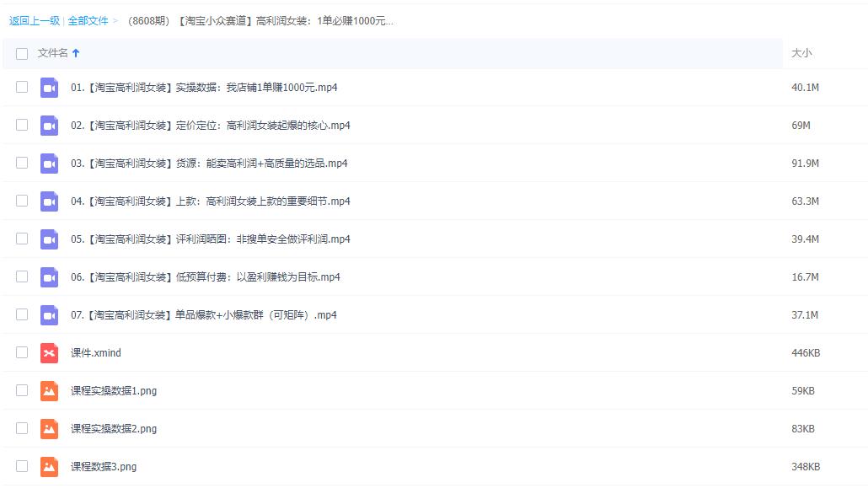Click current folder name (8608期) in breadcrumb

(x=260, y=21)
